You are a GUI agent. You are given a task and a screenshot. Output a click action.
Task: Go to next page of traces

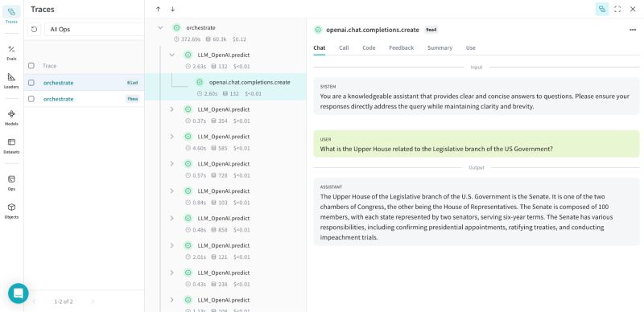click(x=93, y=302)
